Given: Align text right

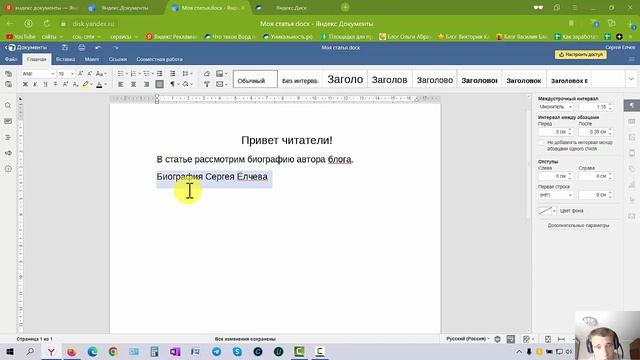Looking at the screenshot, I should coord(146,84).
